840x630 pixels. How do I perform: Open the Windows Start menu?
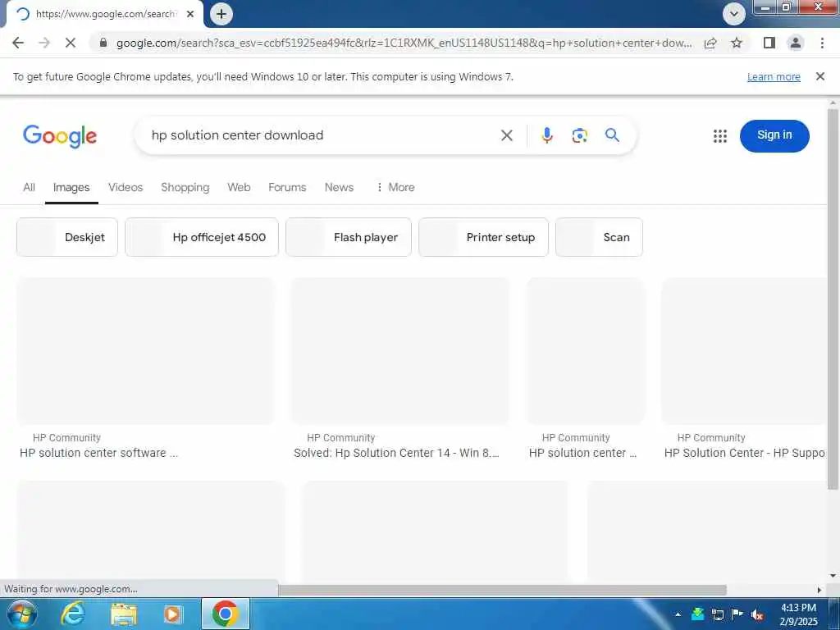[x=21, y=614]
